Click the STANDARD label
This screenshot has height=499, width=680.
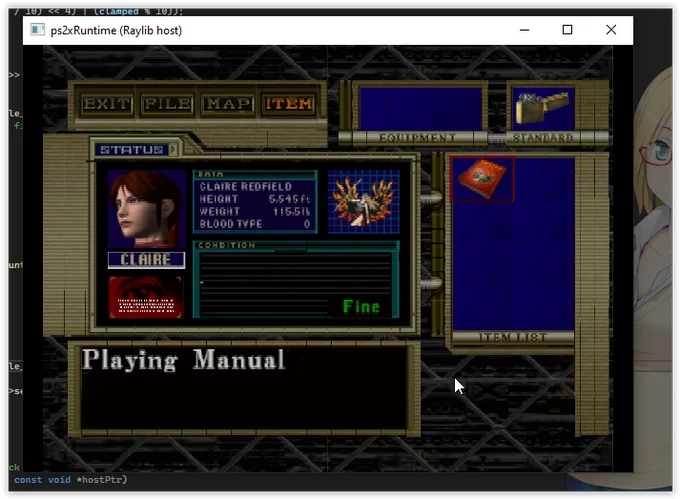click(x=543, y=138)
